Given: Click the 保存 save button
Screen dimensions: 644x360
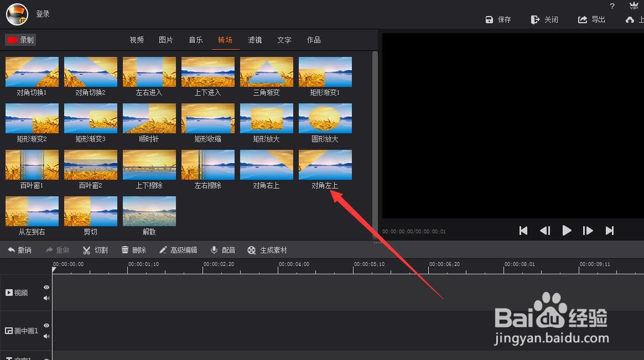Looking at the screenshot, I should pyautogui.click(x=498, y=19).
